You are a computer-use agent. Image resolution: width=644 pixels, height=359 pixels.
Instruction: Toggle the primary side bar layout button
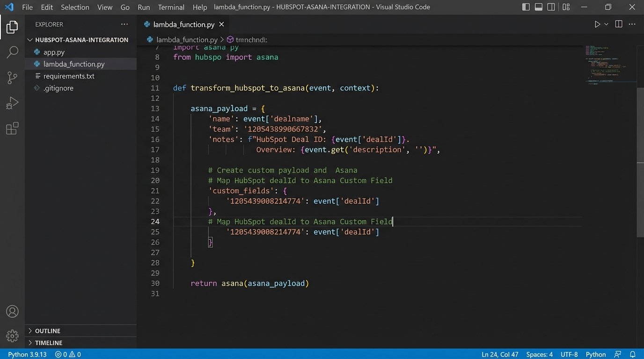click(526, 7)
